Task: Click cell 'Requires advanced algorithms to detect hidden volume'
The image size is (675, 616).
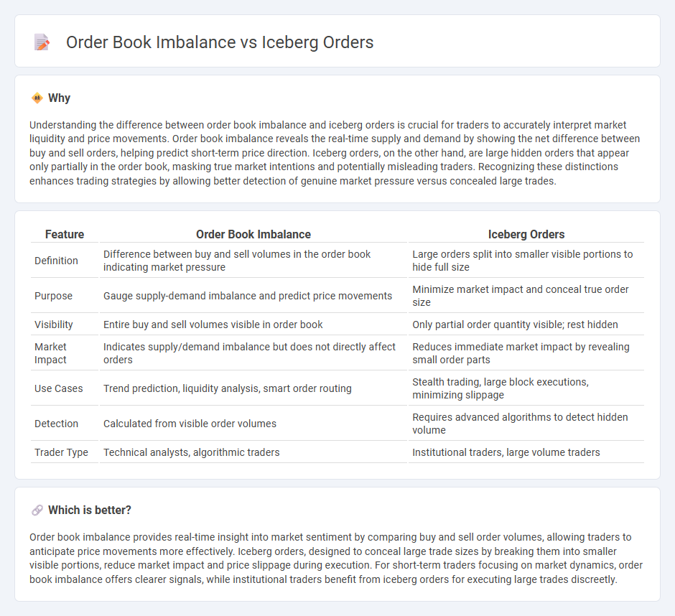Action: click(526, 424)
